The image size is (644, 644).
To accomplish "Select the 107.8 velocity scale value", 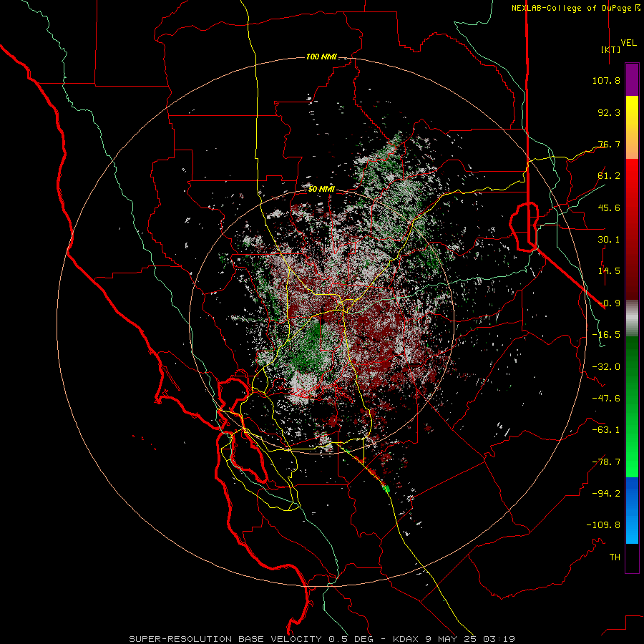I will [606, 80].
